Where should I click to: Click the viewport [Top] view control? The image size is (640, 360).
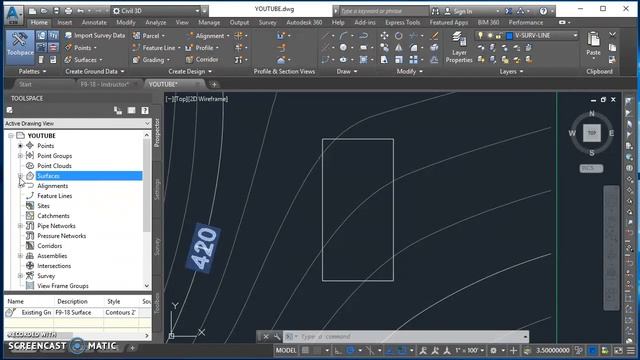tap(181, 99)
